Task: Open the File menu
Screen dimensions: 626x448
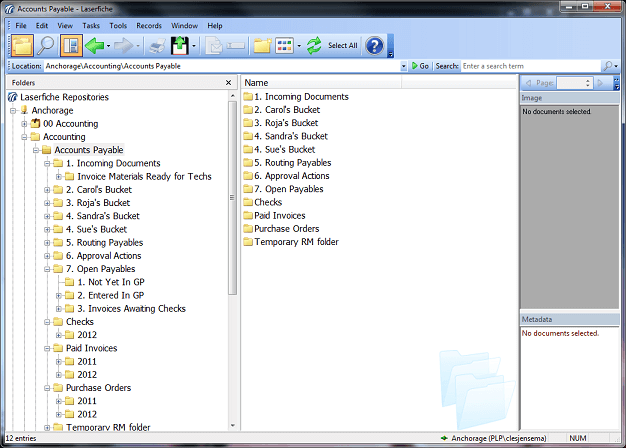Action: click(x=21, y=26)
